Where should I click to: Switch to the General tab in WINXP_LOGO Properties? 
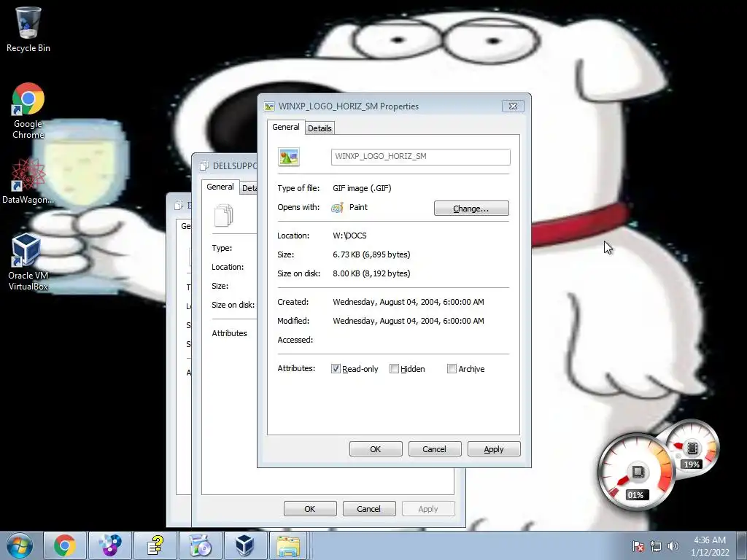point(286,127)
